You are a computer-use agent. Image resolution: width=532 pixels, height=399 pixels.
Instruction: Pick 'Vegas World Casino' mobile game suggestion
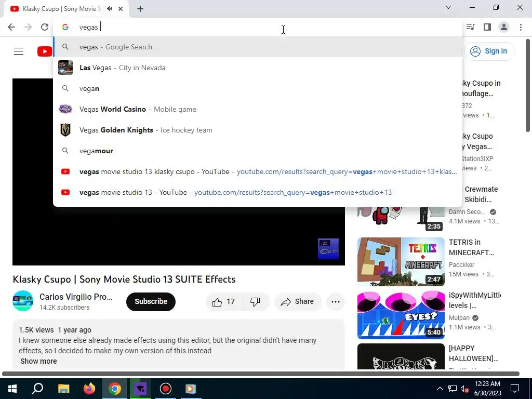click(x=258, y=109)
